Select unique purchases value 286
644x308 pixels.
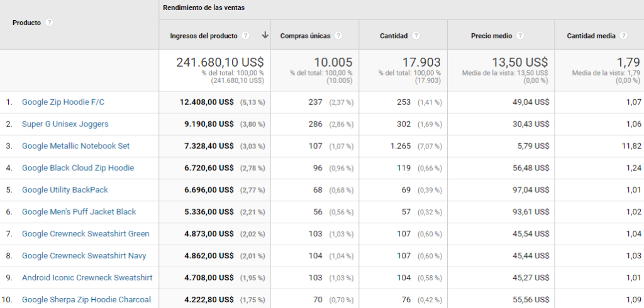[x=316, y=124]
